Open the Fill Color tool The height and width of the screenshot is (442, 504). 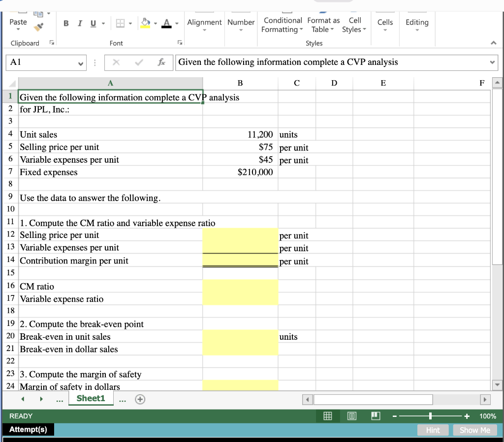[146, 23]
